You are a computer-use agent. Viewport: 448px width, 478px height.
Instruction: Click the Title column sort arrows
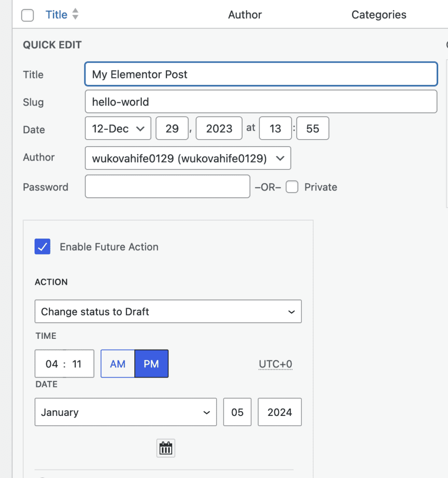75,14
